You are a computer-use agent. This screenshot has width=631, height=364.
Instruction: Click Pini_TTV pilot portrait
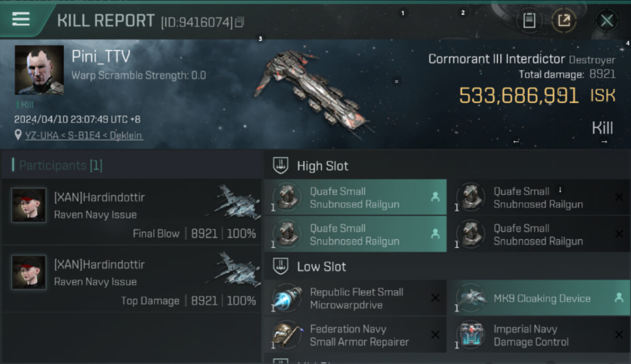coord(39,70)
